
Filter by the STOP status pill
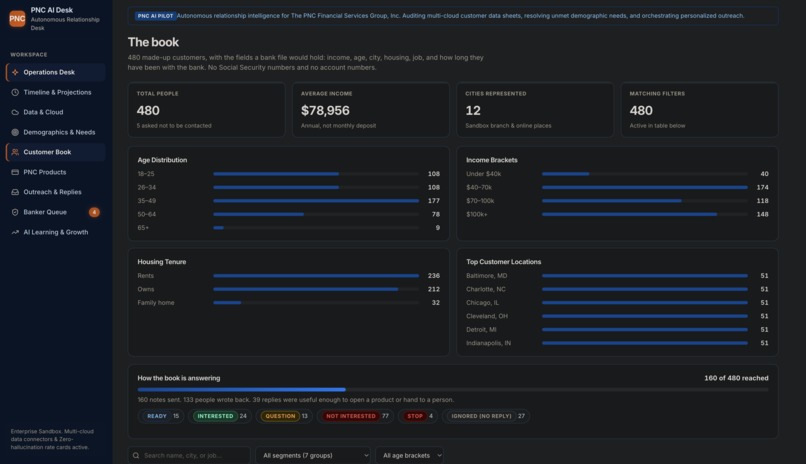pos(418,416)
